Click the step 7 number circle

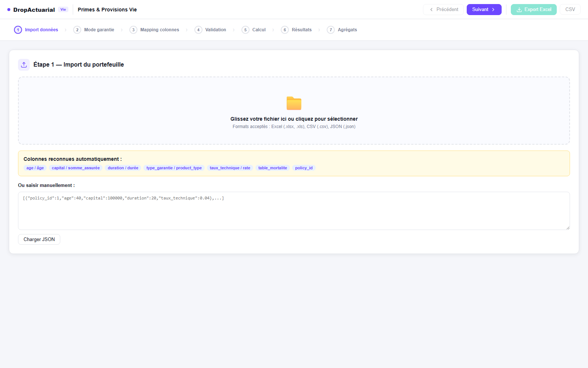331,30
